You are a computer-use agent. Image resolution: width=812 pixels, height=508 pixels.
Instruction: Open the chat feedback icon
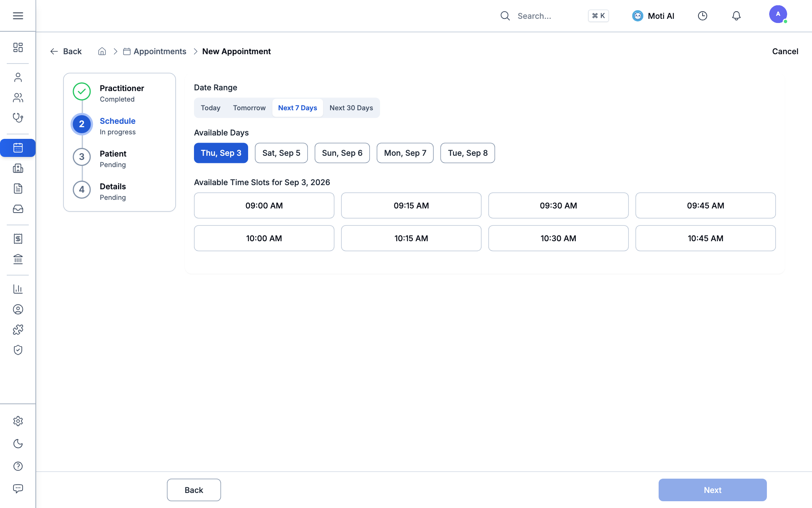18,489
